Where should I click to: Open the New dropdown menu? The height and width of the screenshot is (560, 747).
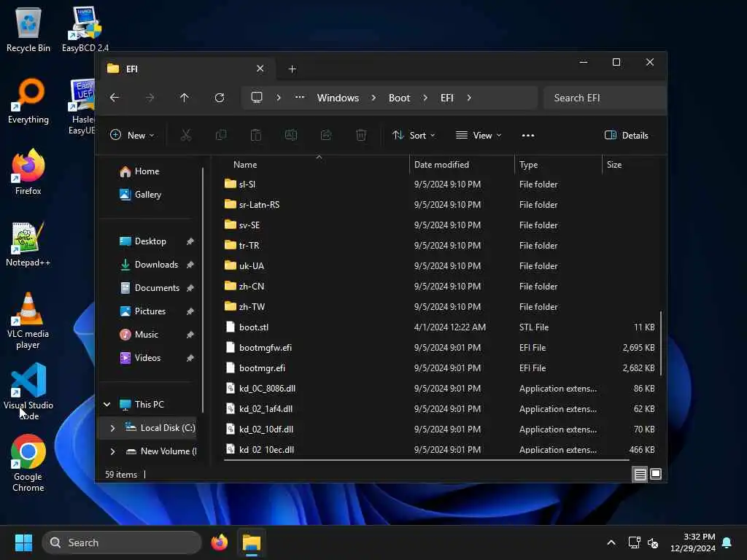tap(132, 135)
